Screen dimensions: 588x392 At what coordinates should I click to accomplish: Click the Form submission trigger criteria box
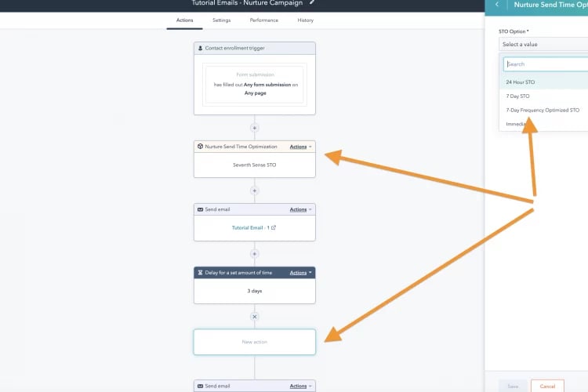(255, 85)
